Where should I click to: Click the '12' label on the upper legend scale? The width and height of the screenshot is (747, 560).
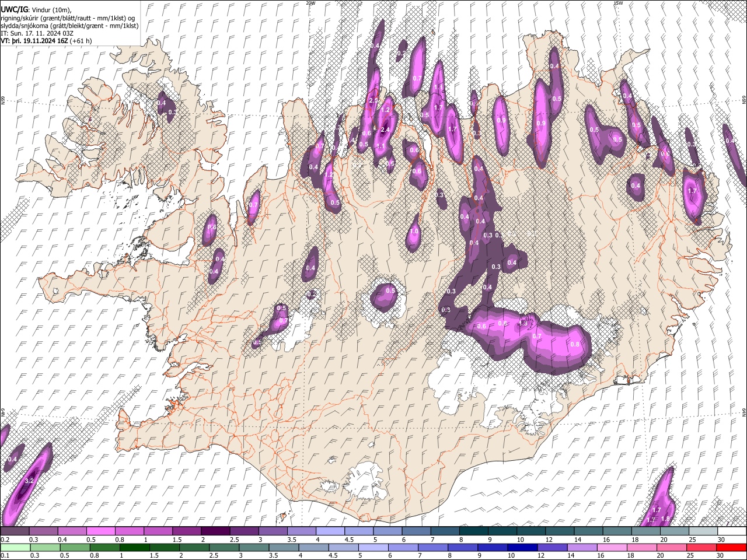[549, 540]
